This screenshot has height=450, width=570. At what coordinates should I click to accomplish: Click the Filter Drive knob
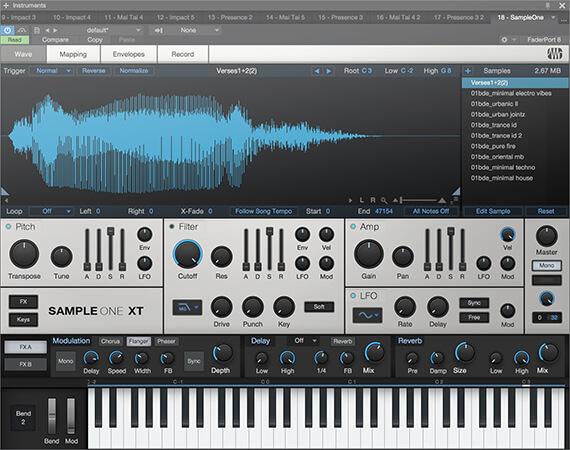(x=221, y=307)
